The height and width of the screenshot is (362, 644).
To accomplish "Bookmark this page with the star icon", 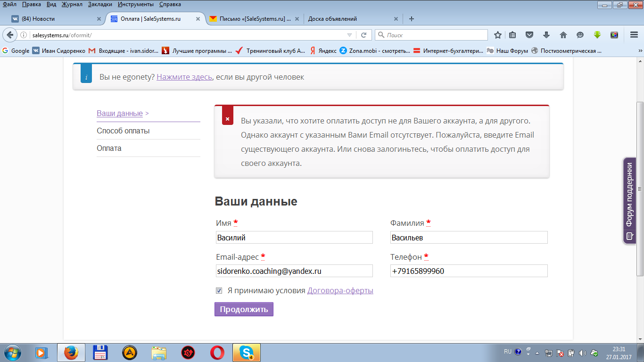I will click(x=497, y=35).
